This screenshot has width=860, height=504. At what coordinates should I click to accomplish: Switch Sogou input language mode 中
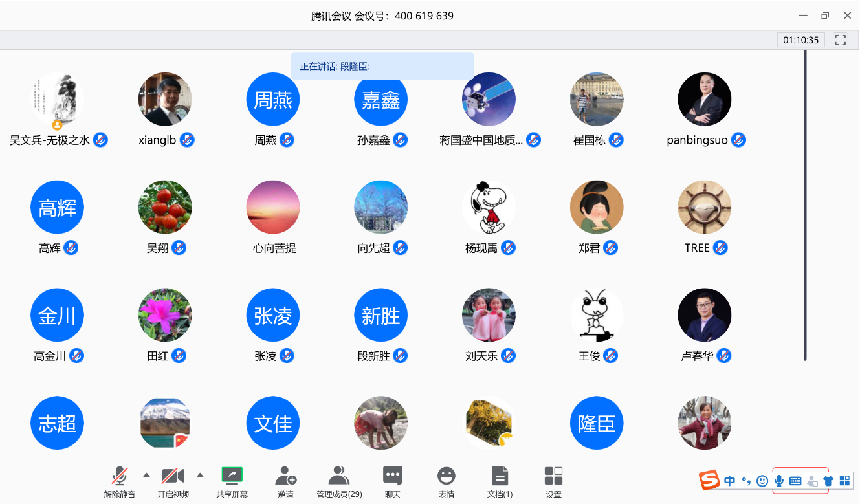click(x=729, y=481)
